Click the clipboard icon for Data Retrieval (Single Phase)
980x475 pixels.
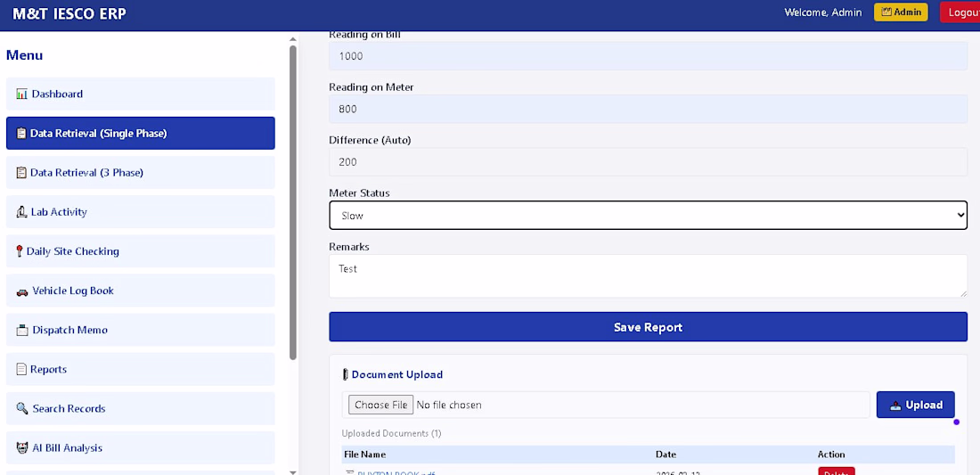(21, 133)
